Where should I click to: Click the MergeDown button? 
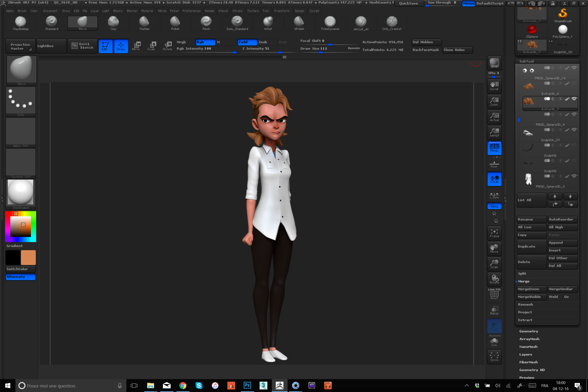coord(531,289)
